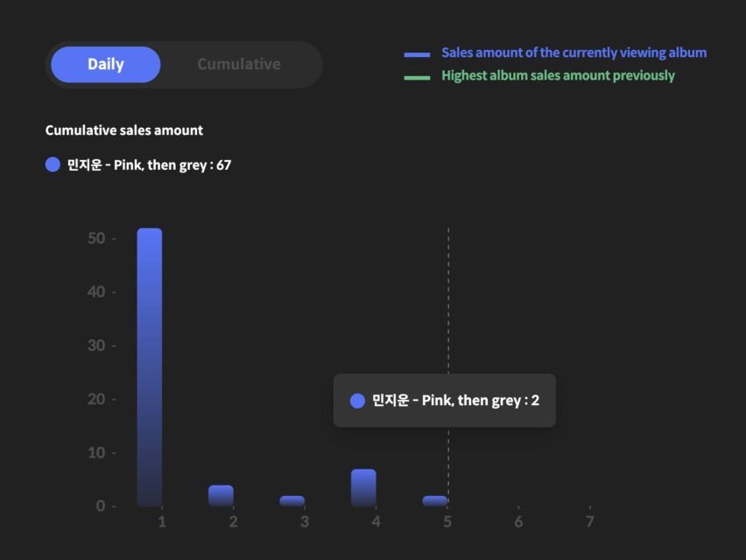746x560 pixels.
Task: Click x-axis label 7
Action: point(589,521)
